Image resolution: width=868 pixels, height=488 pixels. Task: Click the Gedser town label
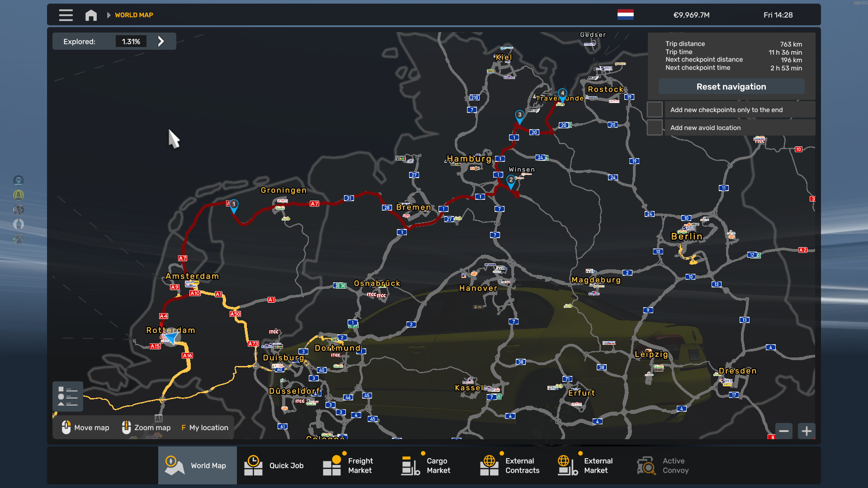coord(593,35)
